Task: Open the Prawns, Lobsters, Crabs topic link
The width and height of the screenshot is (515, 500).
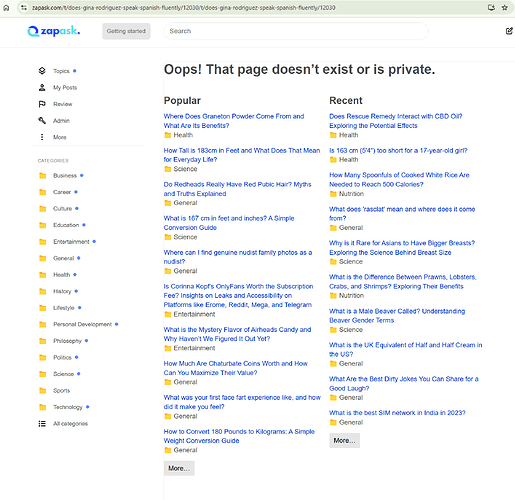Action: [x=403, y=282]
